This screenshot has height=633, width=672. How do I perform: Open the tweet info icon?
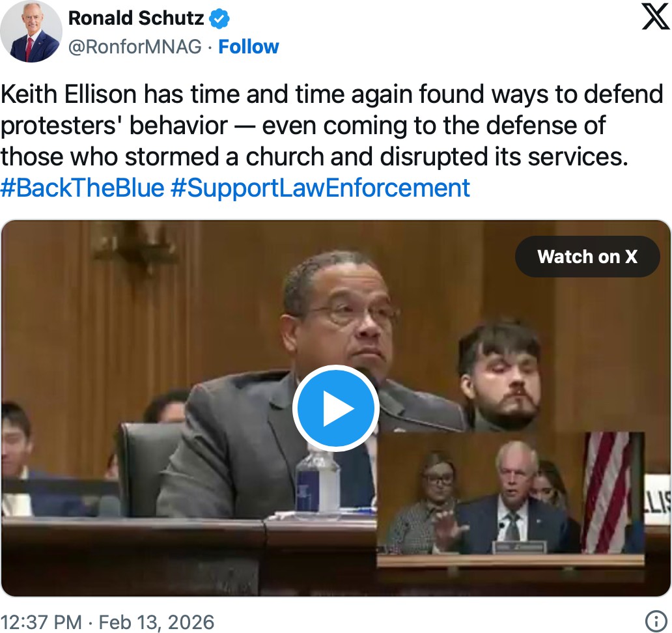pyautogui.click(x=654, y=621)
